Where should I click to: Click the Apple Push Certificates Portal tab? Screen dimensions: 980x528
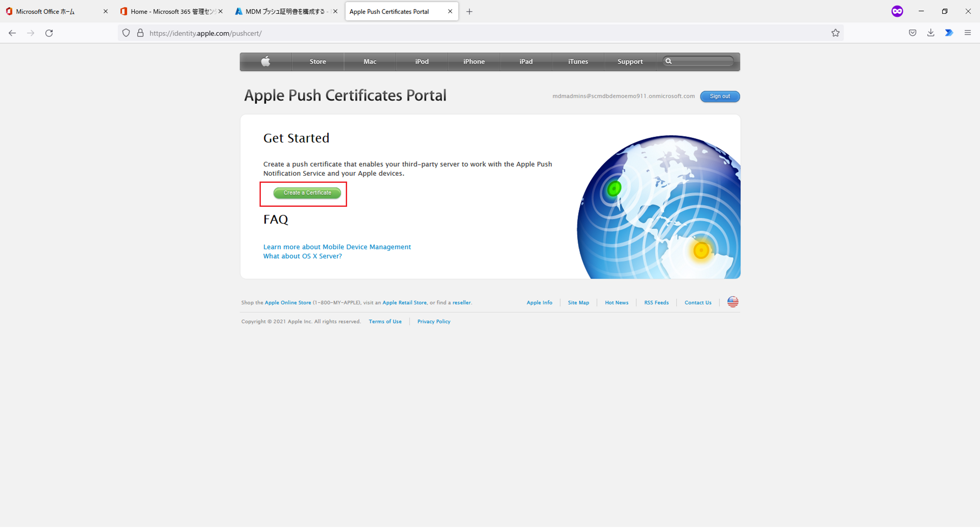click(x=400, y=11)
